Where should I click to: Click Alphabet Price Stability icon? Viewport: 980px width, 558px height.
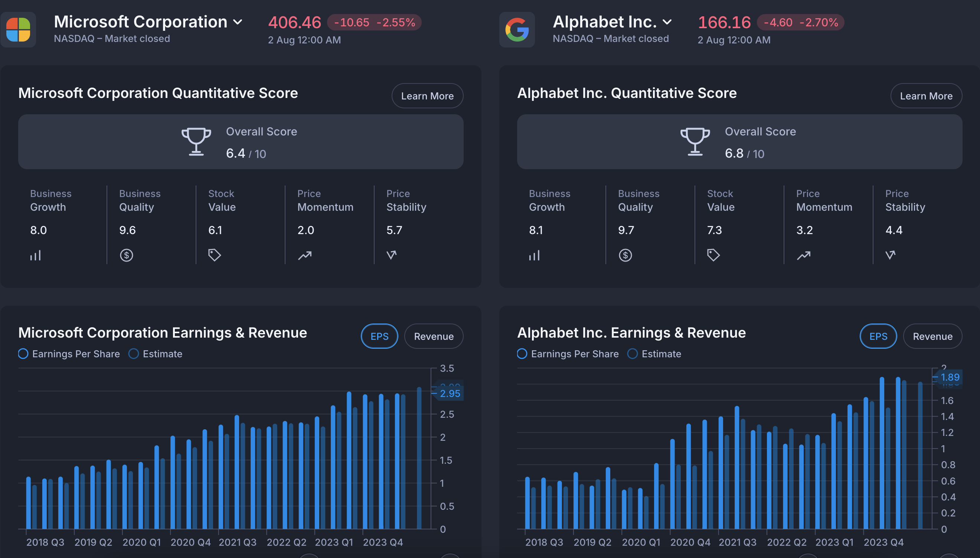click(890, 255)
